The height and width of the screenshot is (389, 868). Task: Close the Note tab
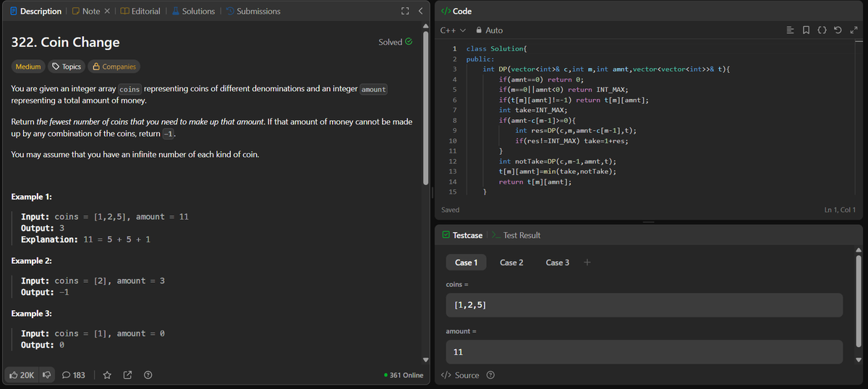106,11
